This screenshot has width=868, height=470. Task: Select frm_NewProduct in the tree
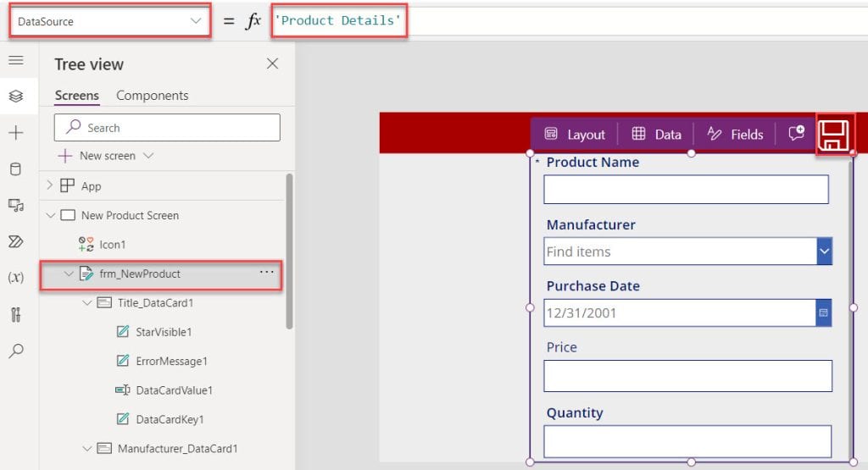pyautogui.click(x=140, y=274)
